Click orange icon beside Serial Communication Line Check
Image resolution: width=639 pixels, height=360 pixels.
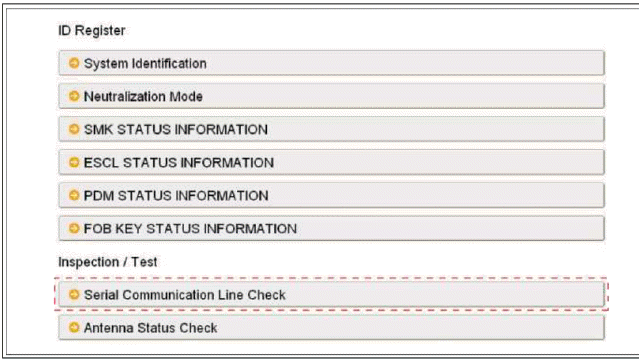click(74, 294)
